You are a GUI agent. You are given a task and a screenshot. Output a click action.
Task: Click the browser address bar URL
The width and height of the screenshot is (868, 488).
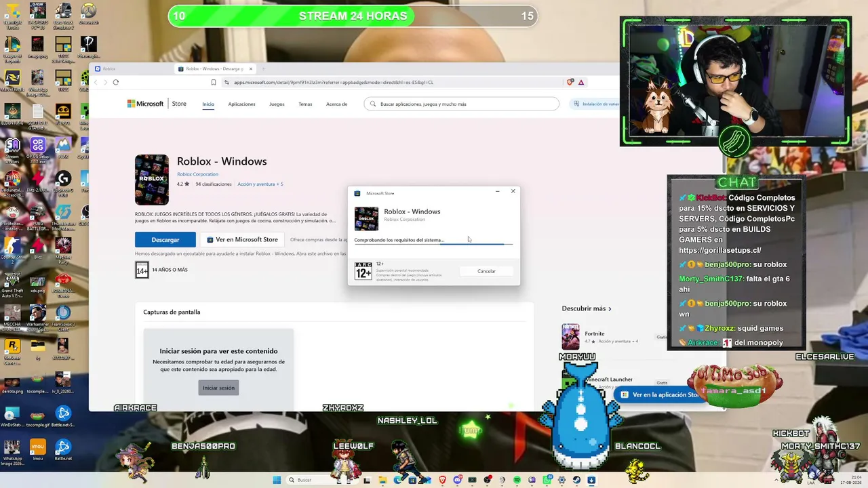pyautogui.click(x=334, y=83)
